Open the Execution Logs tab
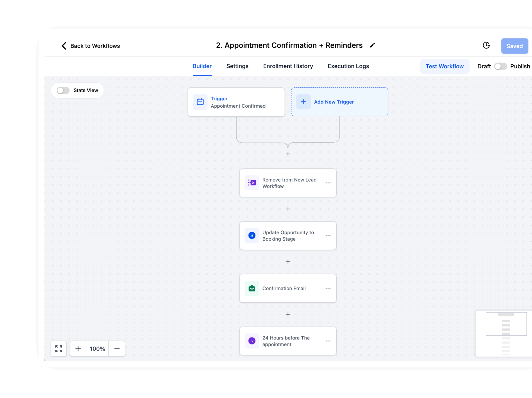This screenshot has height=398, width=532. [348, 66]
